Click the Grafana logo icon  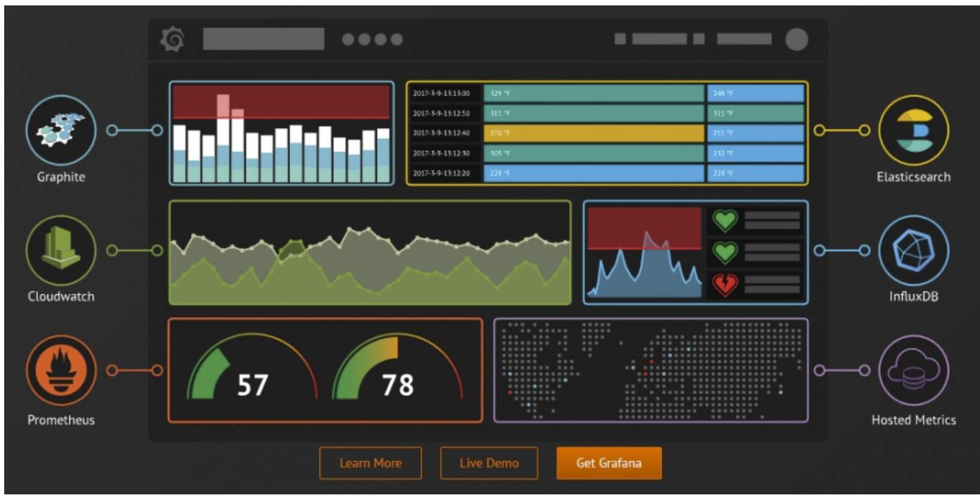tap(172, 40)
